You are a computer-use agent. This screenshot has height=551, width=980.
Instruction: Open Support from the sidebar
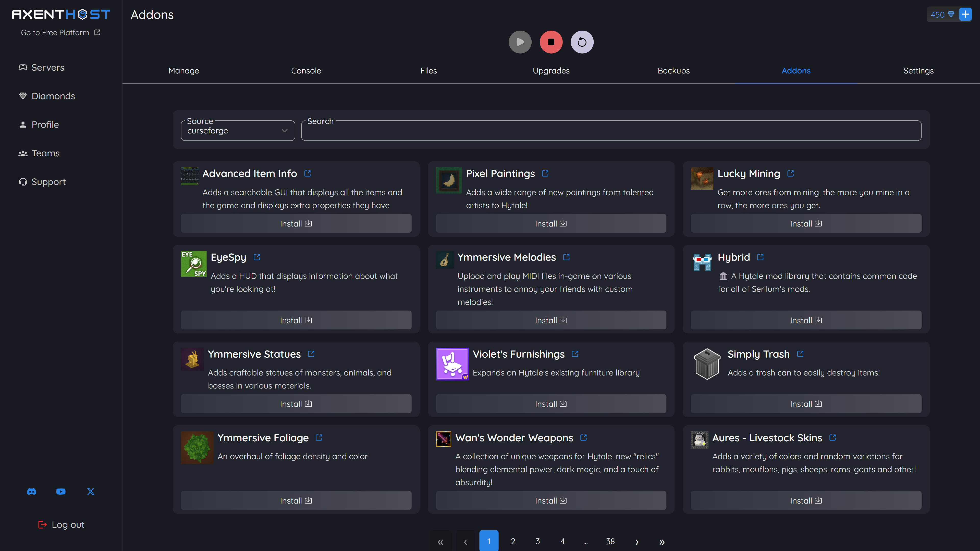[48, 181]
